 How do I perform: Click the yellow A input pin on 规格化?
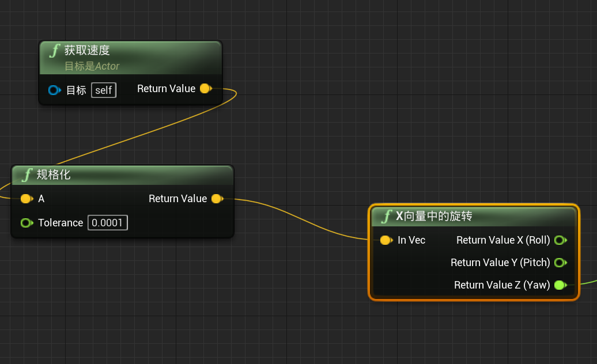25,199
